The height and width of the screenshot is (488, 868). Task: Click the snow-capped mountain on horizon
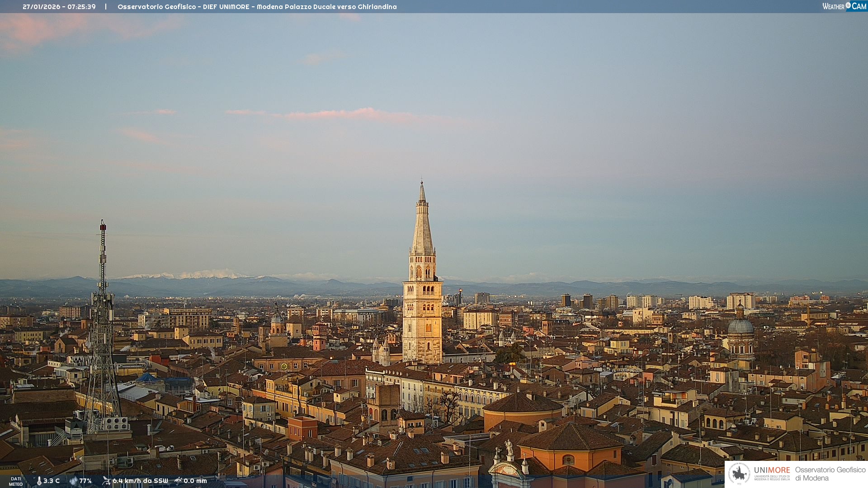point(199,274)
